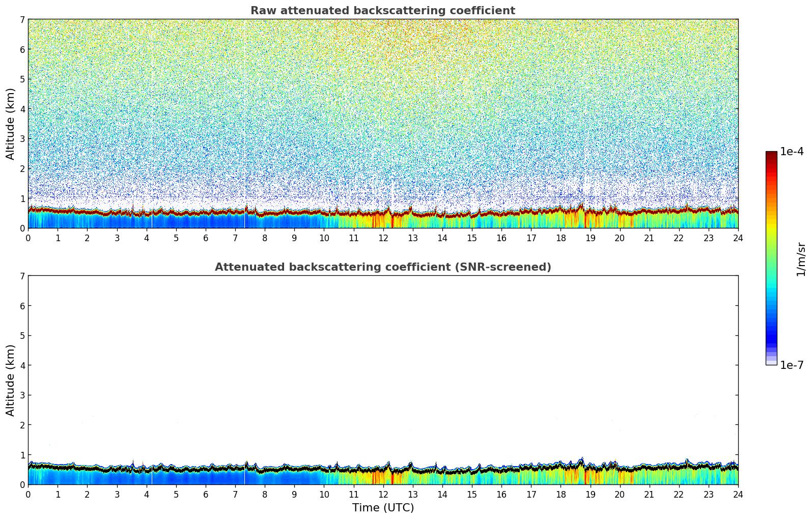The width and height of the screenshot is (812, 519).
Task: Select hour 12 tick on the top time axis
Action: (x=383, y=238)
